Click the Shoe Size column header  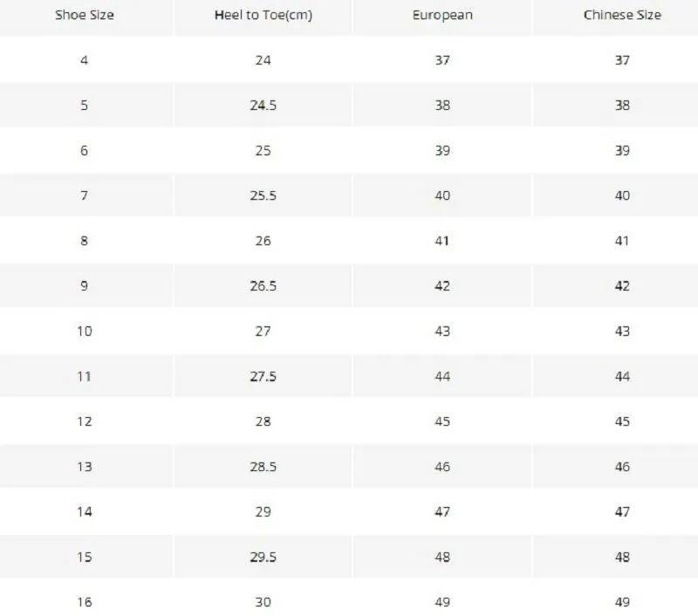[85, 15]
